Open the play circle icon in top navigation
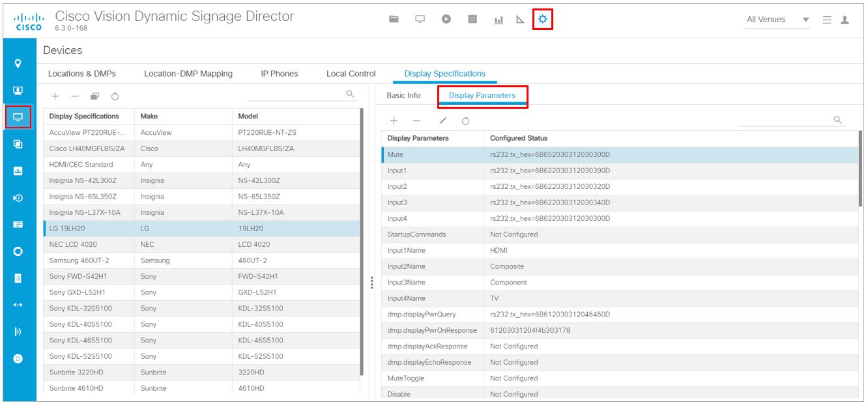 point(446,20)
